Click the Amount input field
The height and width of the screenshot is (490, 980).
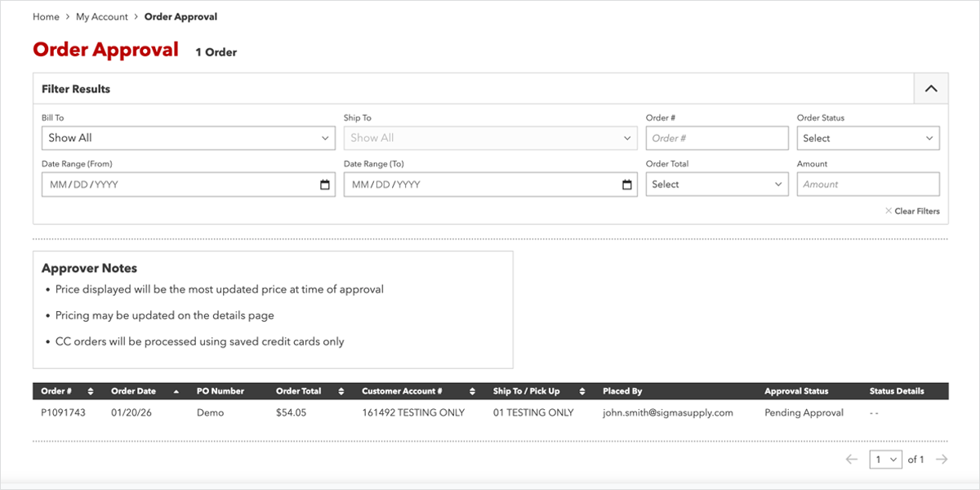(x=868, y=185)
